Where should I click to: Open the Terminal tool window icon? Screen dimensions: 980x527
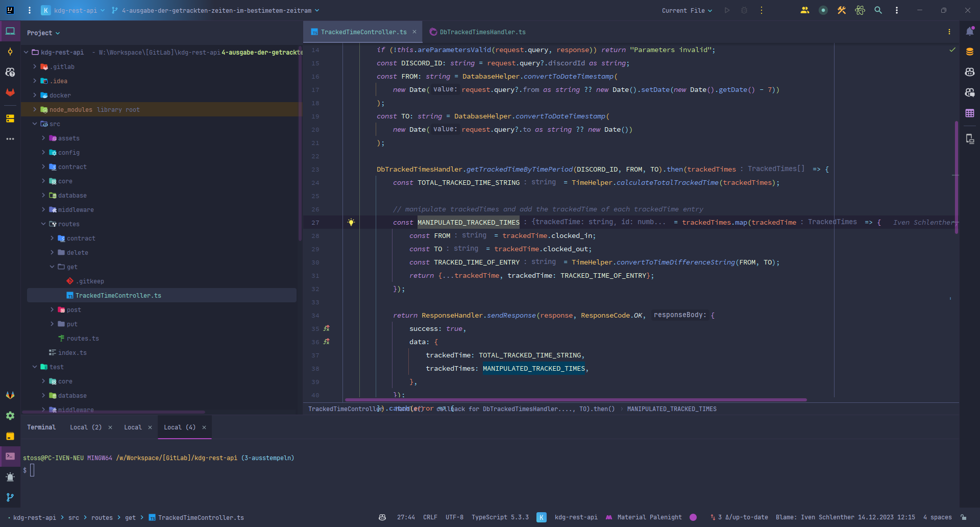[10, 456]
